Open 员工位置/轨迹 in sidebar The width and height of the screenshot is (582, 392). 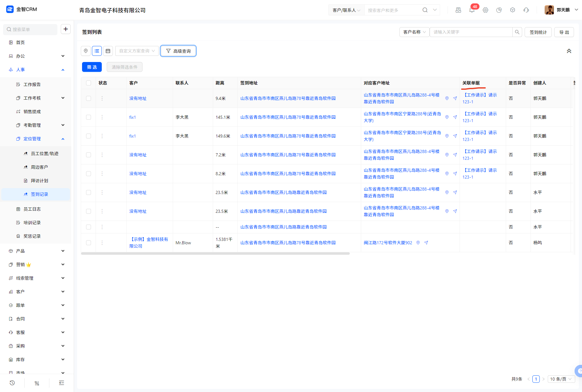(44, 154)
